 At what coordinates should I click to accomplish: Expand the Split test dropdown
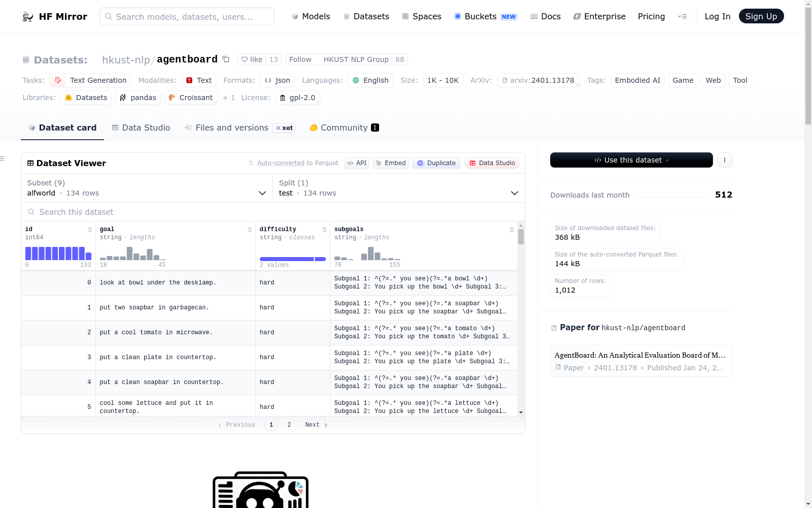coord(399,188)
